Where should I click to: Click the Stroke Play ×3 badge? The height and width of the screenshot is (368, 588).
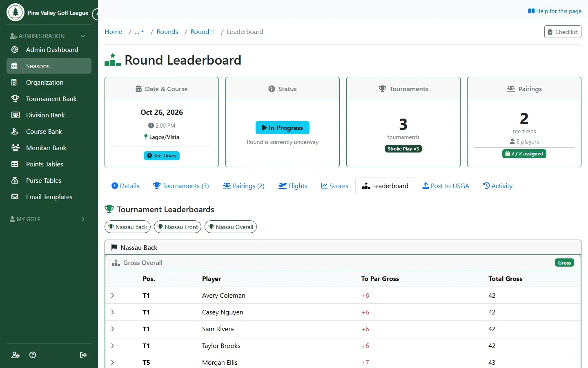point(403,149)
